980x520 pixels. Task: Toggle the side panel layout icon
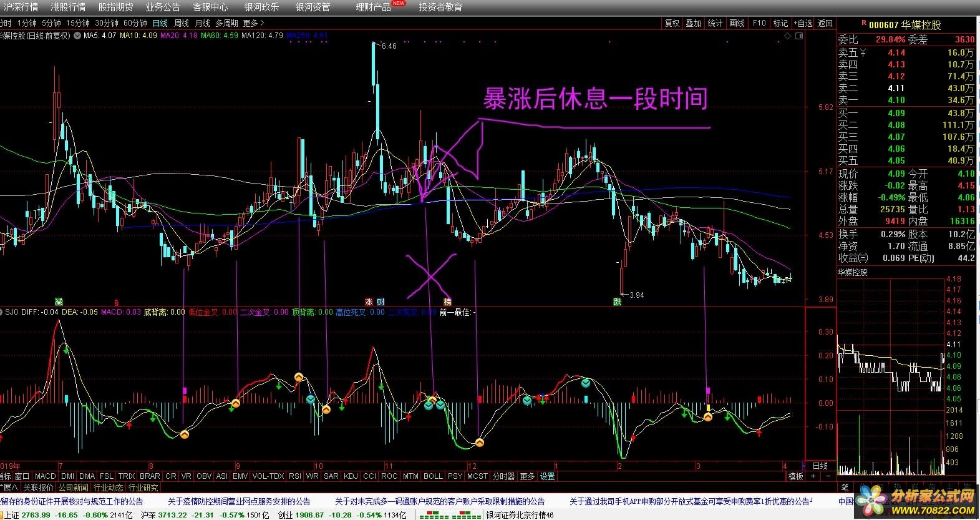tap(799, 36)
